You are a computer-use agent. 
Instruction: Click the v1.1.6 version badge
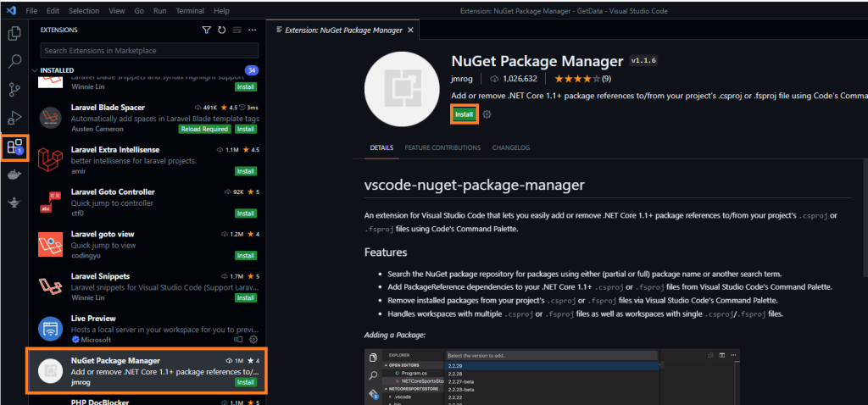click(x=643, y=60)
